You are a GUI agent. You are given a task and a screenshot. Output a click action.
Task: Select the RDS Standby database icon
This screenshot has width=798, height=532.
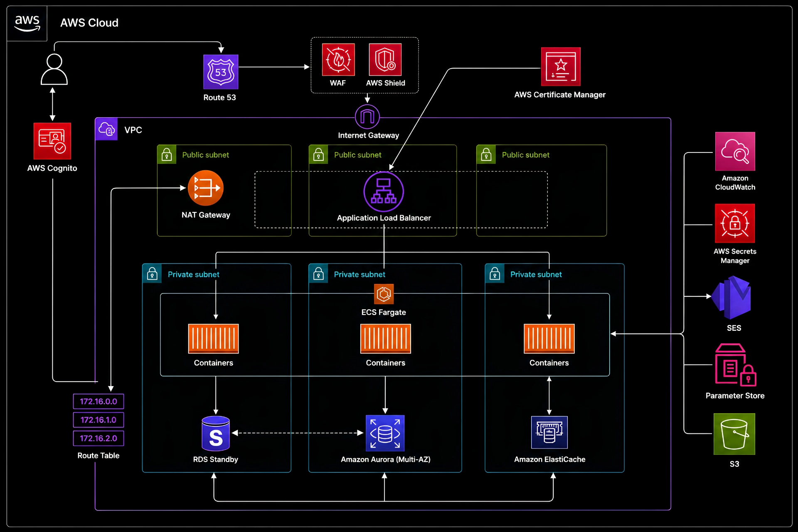(216, 433)
